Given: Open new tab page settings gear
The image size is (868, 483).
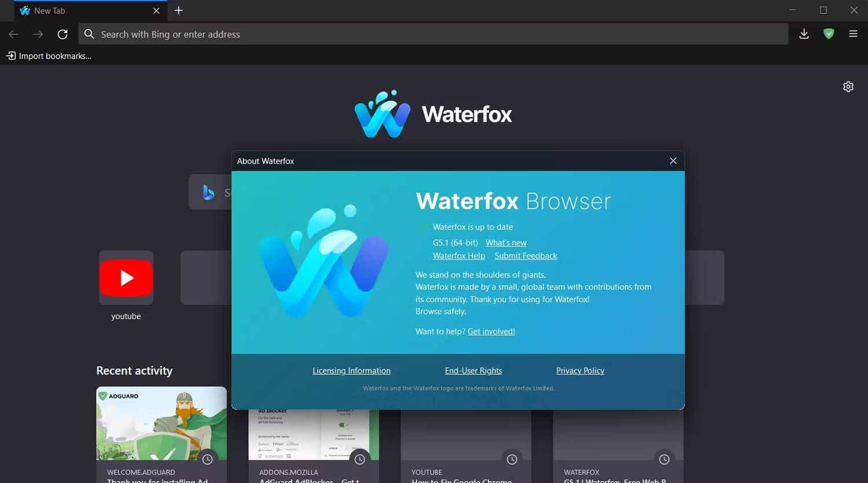Looking at the screenshot, I should pos(848,86).
